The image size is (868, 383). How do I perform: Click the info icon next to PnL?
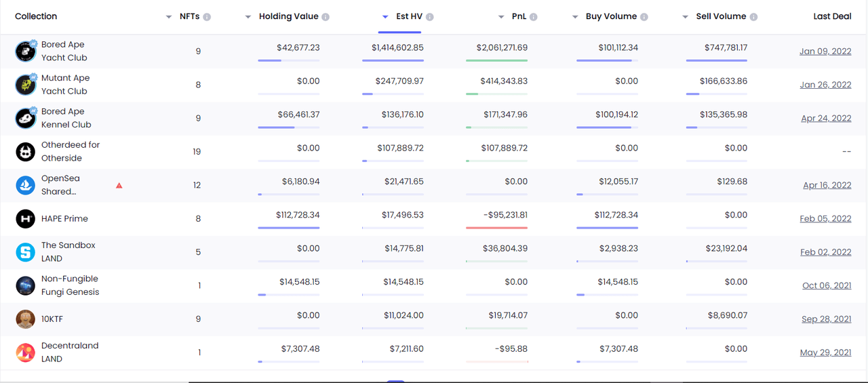pos(534,17)
